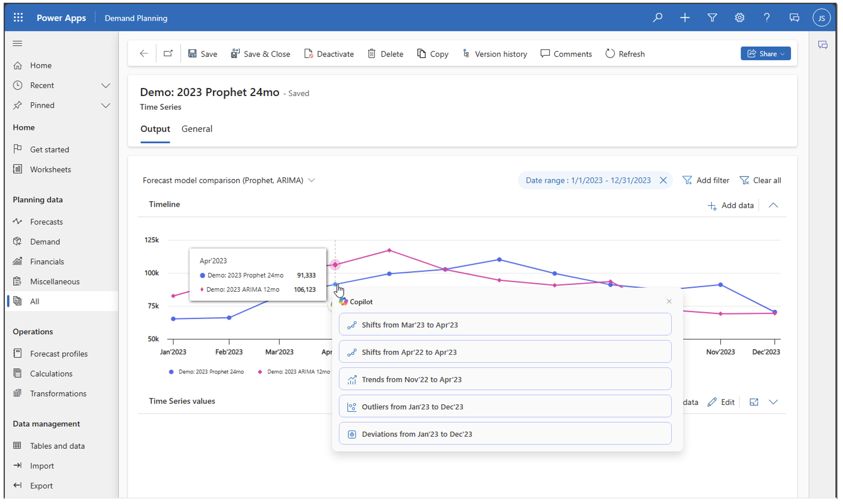Click Add filter
Screen dimensions: 843x504
(706, 180)
